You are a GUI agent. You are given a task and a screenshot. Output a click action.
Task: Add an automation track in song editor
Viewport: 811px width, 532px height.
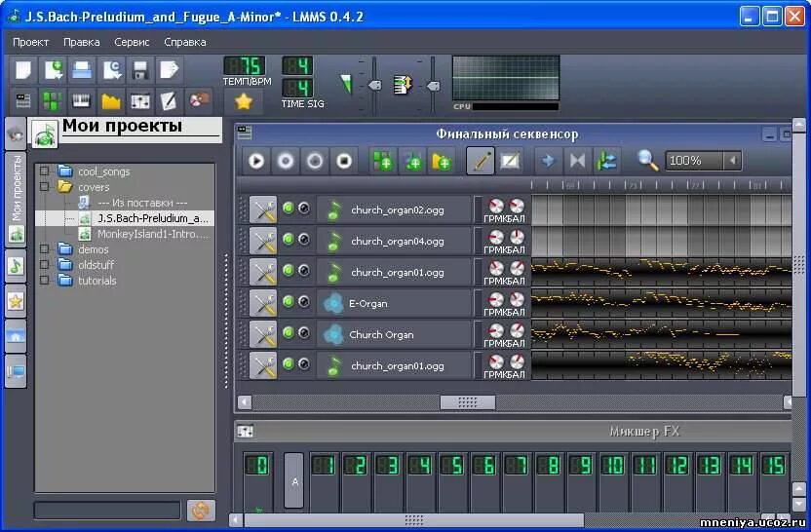tap(442, 162)
